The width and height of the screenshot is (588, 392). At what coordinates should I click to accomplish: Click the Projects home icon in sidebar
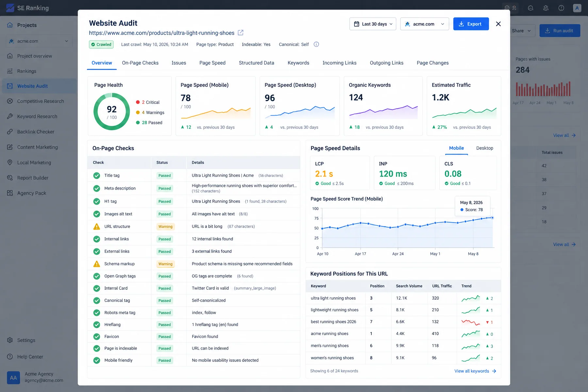[10, 25]
